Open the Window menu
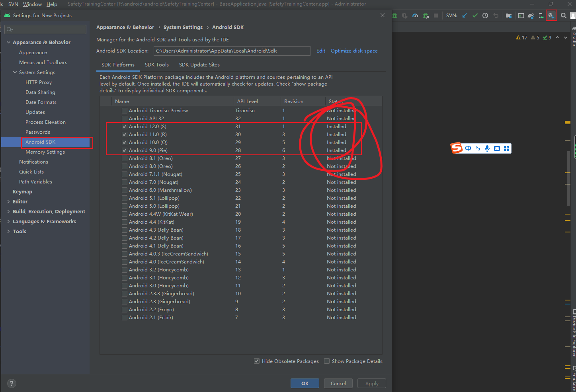The image size is (576, 392). point(32,4)
